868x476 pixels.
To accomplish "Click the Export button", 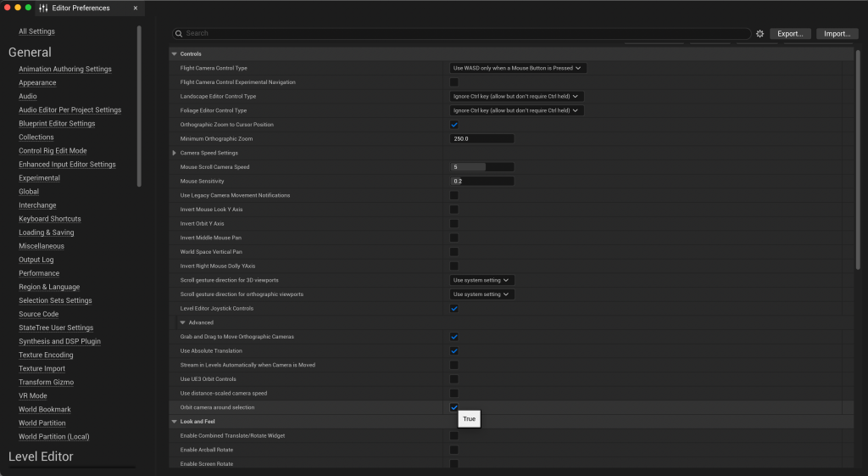I will point(790,34).
